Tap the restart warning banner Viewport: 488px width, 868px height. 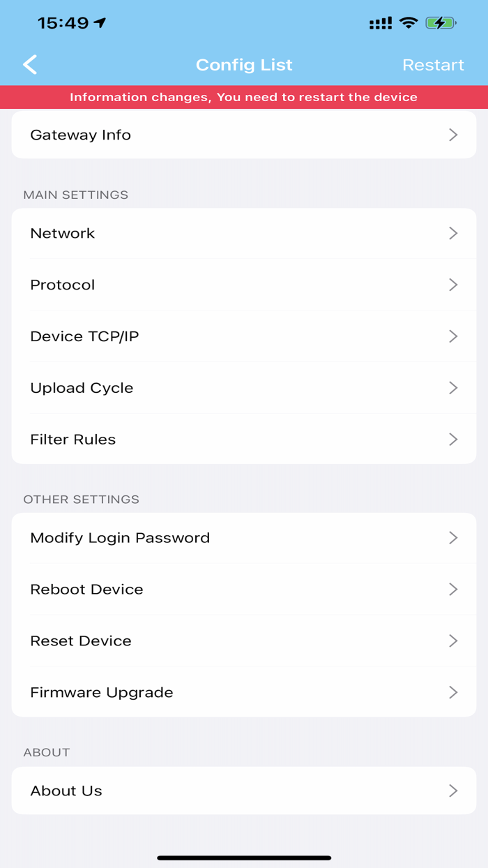[x=244, y=97]
